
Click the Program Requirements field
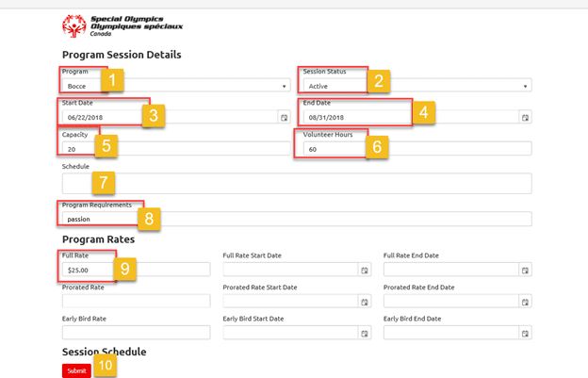[297, 219]
